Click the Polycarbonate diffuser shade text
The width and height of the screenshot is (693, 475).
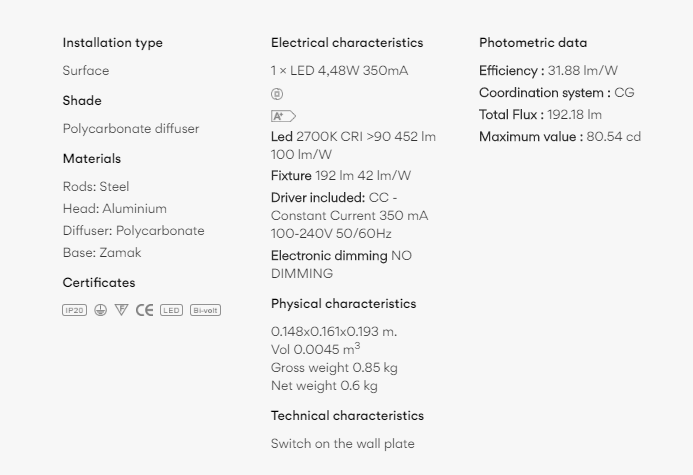pos(131,129)
